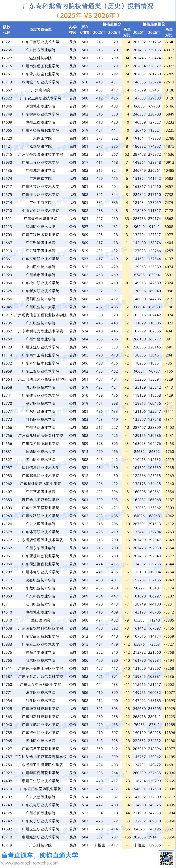The height and width of the screenshot is (868, 176).
Task: Click 东莞职业技术学院
Action: click(x=40, y=588)
